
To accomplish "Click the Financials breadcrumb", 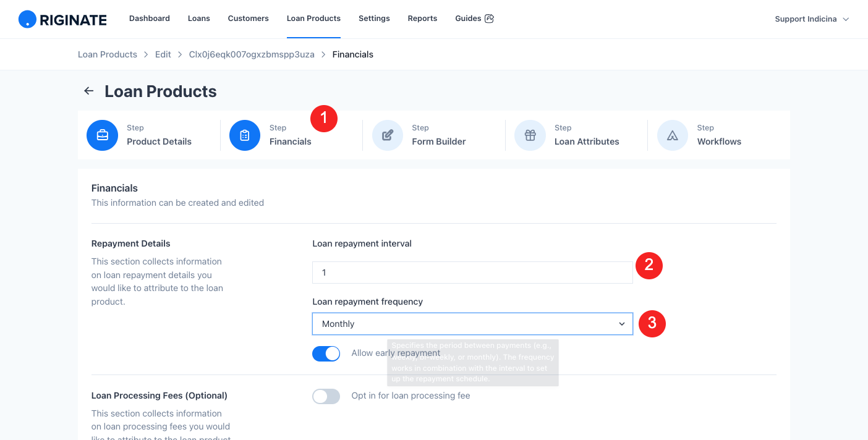I will click(x=353, y=54).
